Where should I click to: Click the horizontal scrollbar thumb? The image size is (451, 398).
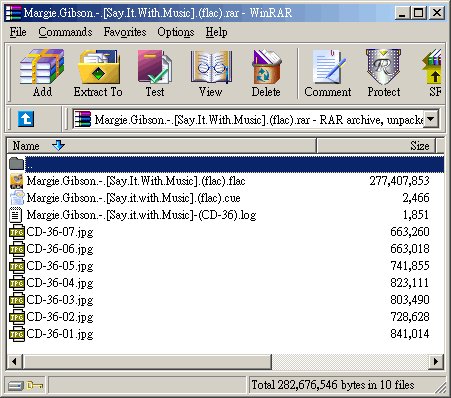(x=147, y=361)
